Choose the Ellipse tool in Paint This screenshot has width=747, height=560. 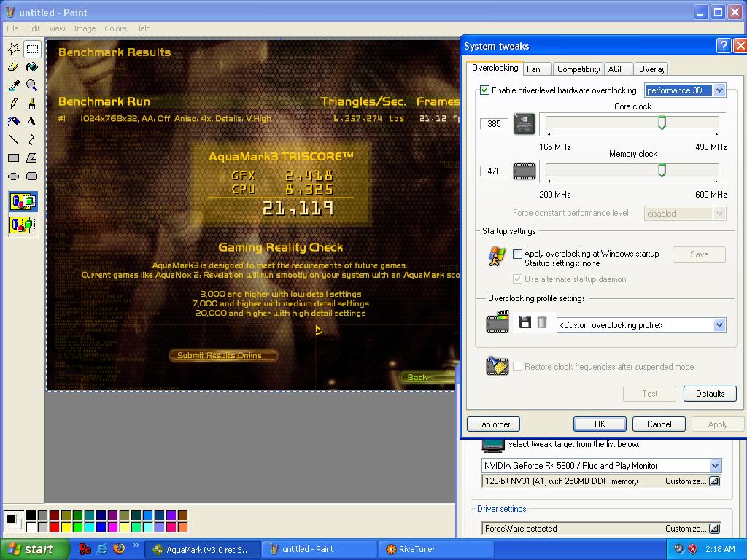point(14,176)
